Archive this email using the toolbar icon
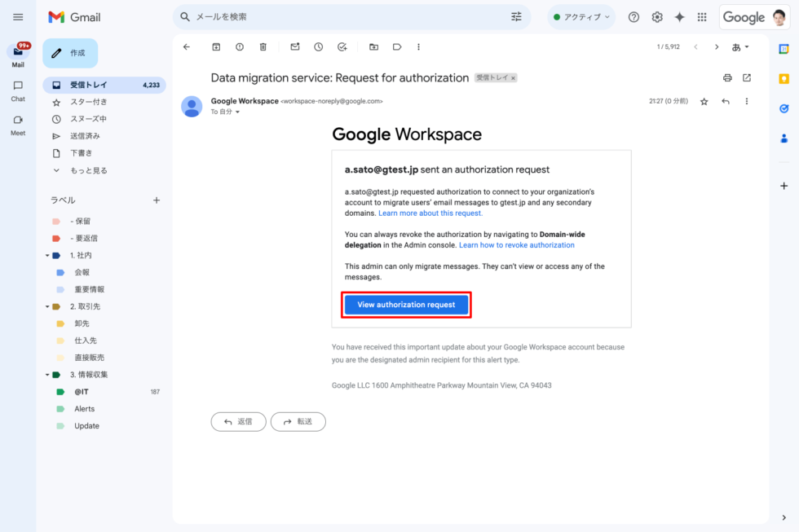This screenshot has height=532, width=799. (x=215, y=46)
